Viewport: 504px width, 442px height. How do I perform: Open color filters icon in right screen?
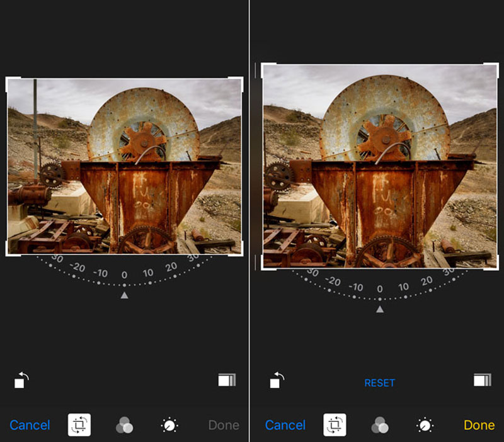click(380, 425)
